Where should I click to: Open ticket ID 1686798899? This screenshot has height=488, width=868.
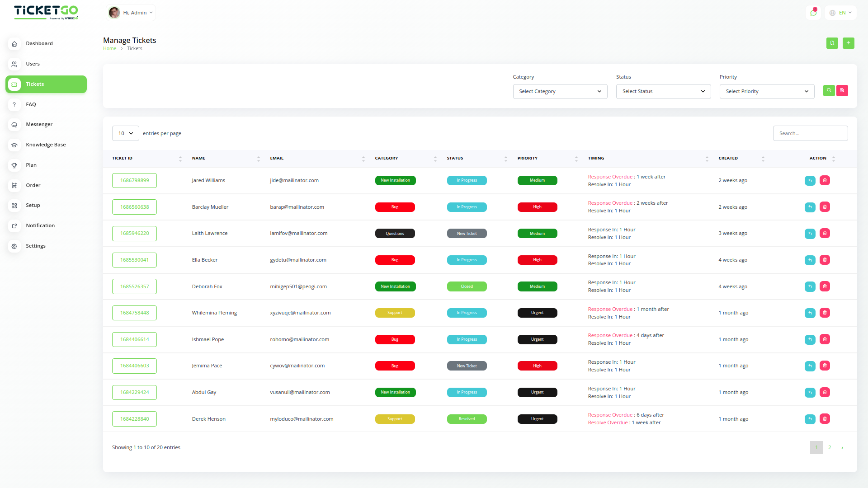pos(134,181)
